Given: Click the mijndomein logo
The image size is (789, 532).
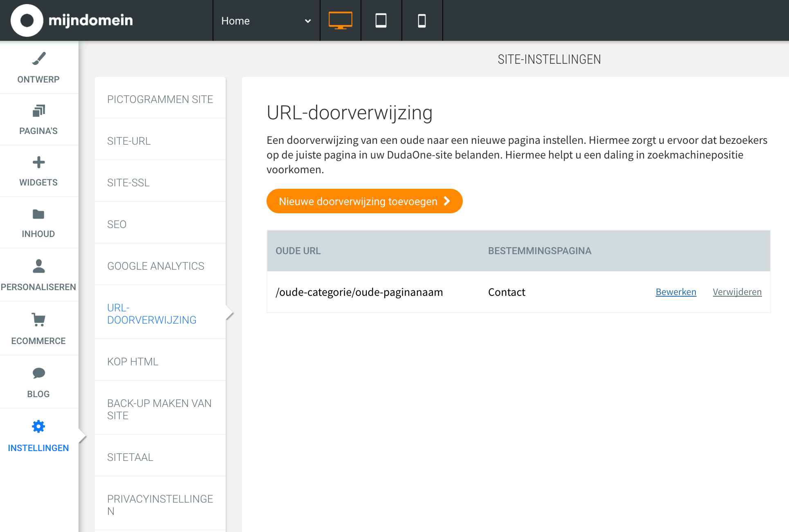Looking at the screenshot, I should [72, 20].
